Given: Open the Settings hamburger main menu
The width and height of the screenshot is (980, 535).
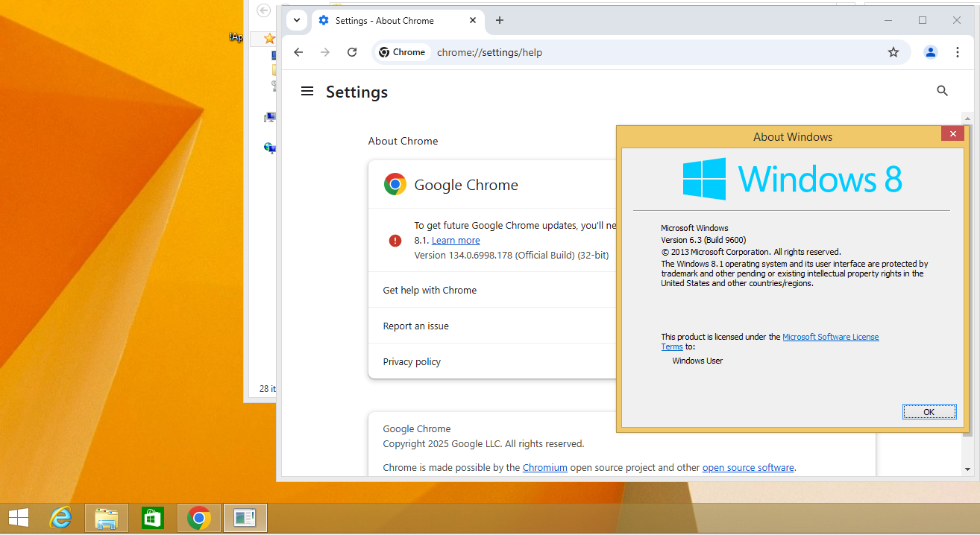Looking at the screenshot, I should click(x=307, y=91).
